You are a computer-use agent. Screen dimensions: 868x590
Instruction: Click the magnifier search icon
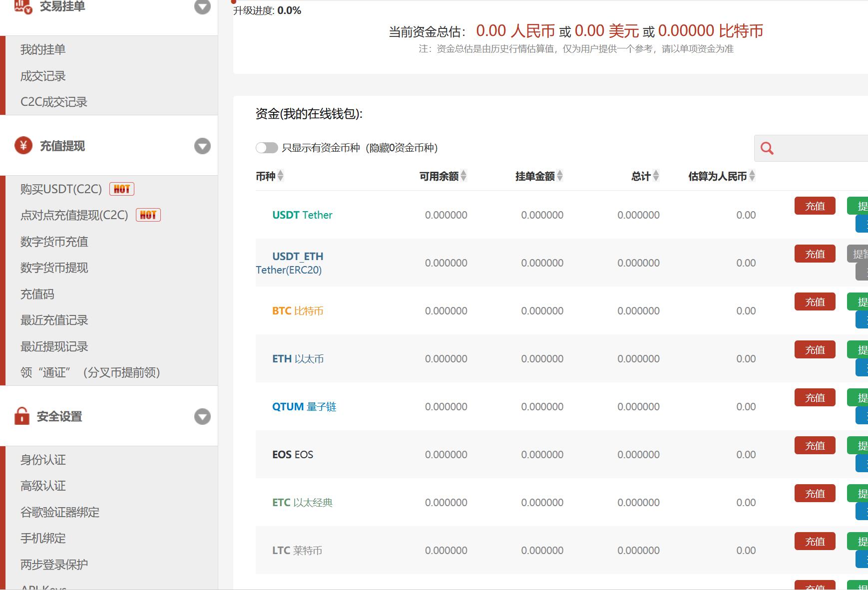(x=767, y=148)
